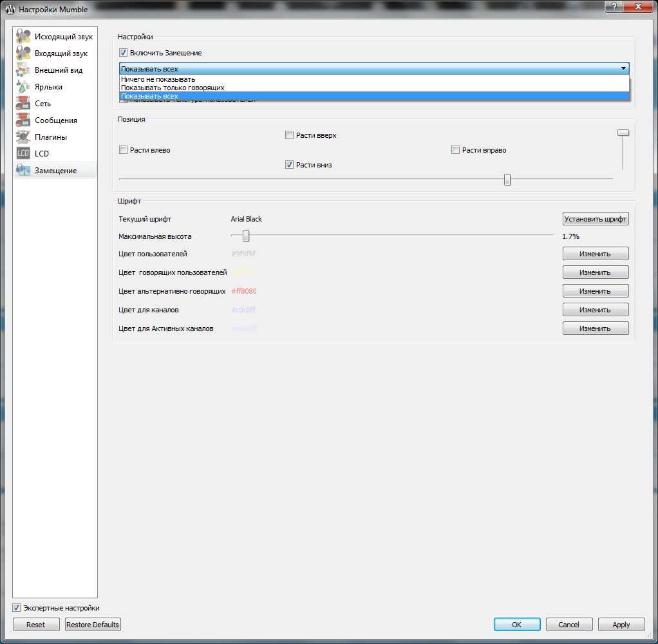Collapse the Показывать всех combo box arrow
Screen dimensions: 658x644
click(x=623, y=69)
